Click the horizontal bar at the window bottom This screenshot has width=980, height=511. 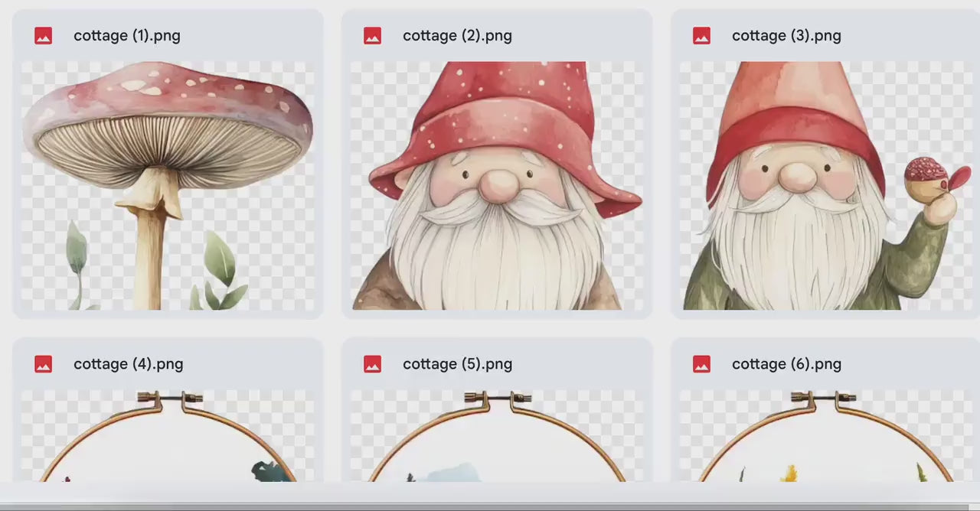[490, 506]
